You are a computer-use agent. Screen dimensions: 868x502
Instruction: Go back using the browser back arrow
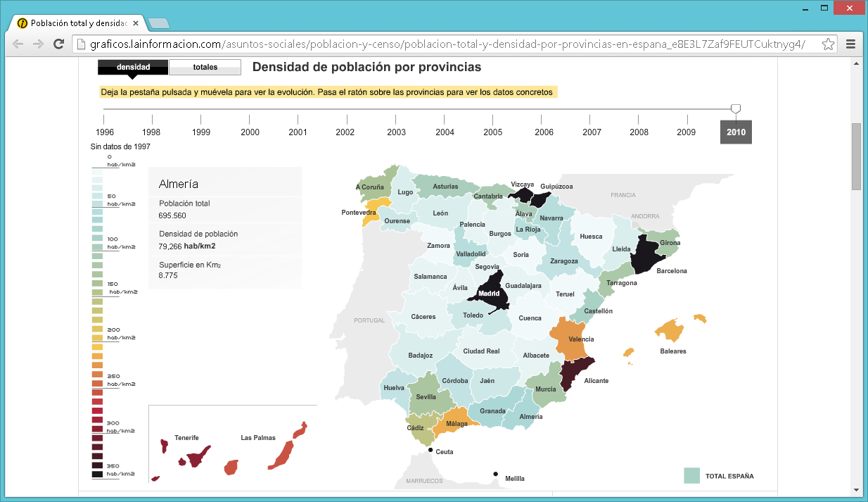click(18, 44)
